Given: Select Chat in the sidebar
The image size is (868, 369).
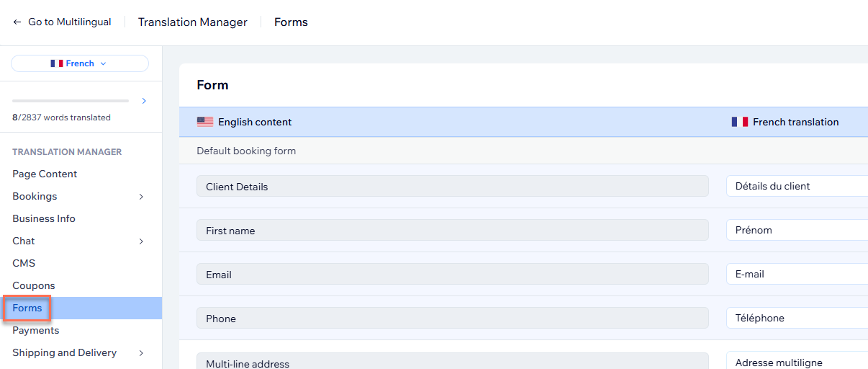Looking at the screenshot, I should pyautogui.click(x=24, y=241).
